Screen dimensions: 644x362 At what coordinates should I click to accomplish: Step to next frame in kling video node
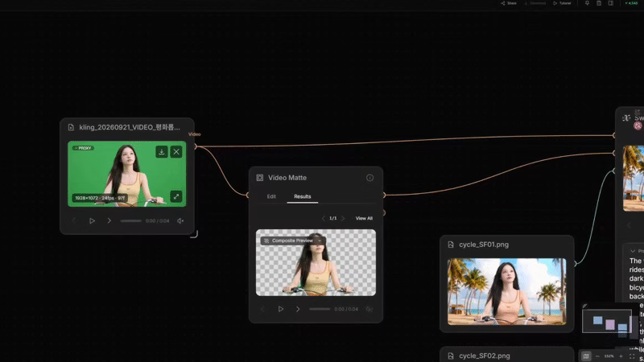coord(109,220)
